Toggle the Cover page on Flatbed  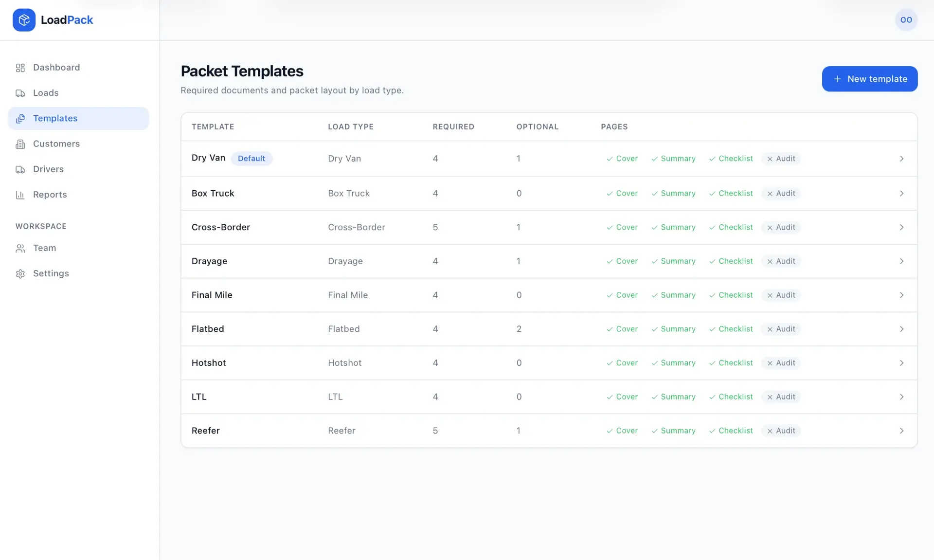pos(622,329)
